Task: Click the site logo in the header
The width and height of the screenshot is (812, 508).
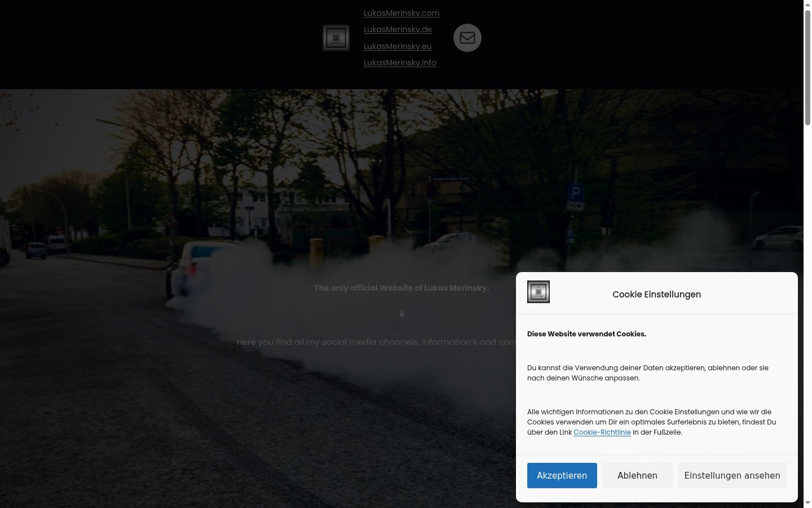Action: click(x=336, y=38)
